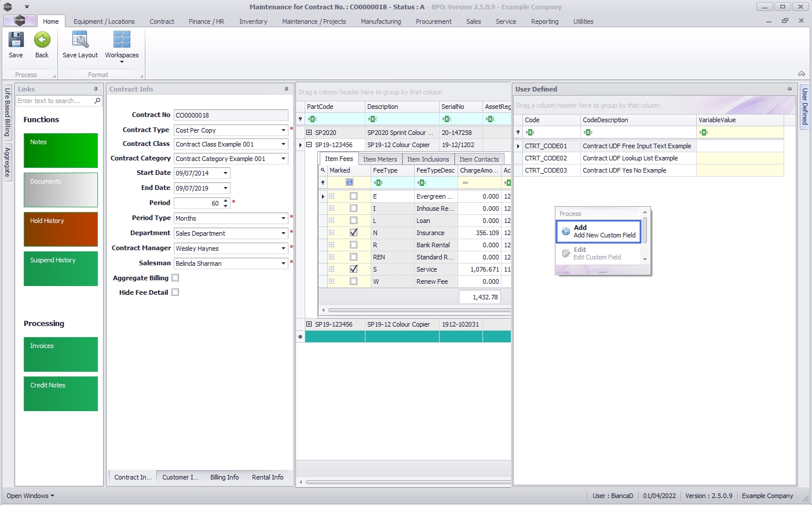Screen dimensions: 812x505
Task: Enable the Aggregate Billing checkbox
Action: pyautogui.click(x=175, y=278)
